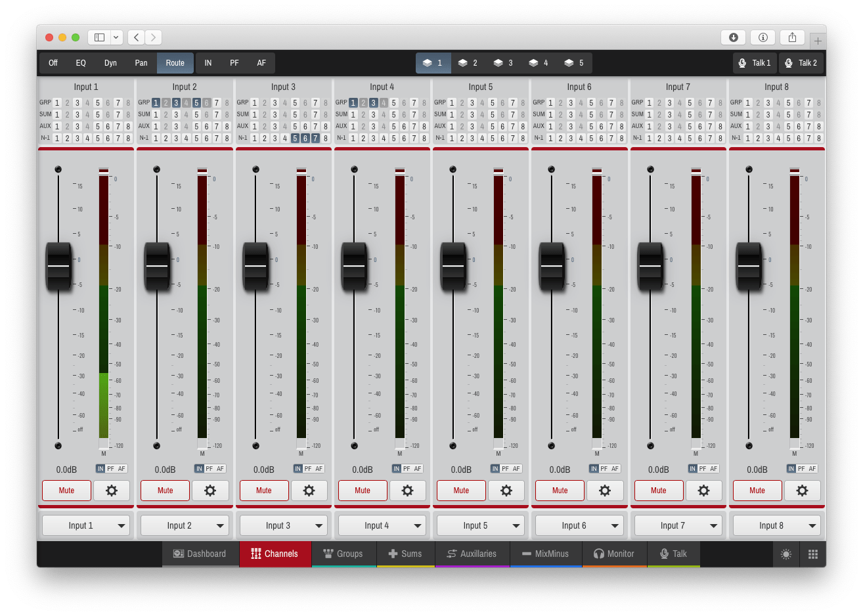Set Input 3 meter point to AF
The width and height of the screenshot is (863, 616).
[319, 469]
